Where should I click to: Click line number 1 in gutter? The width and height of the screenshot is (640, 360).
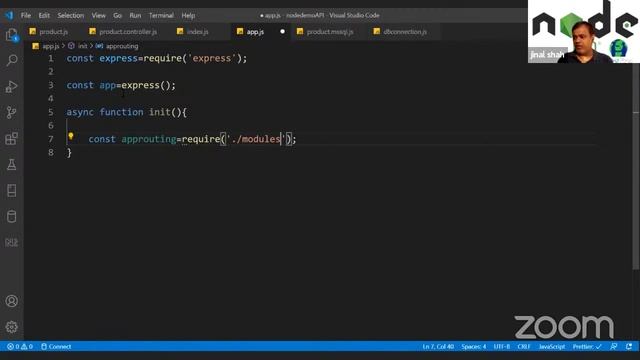pos(51,58)
